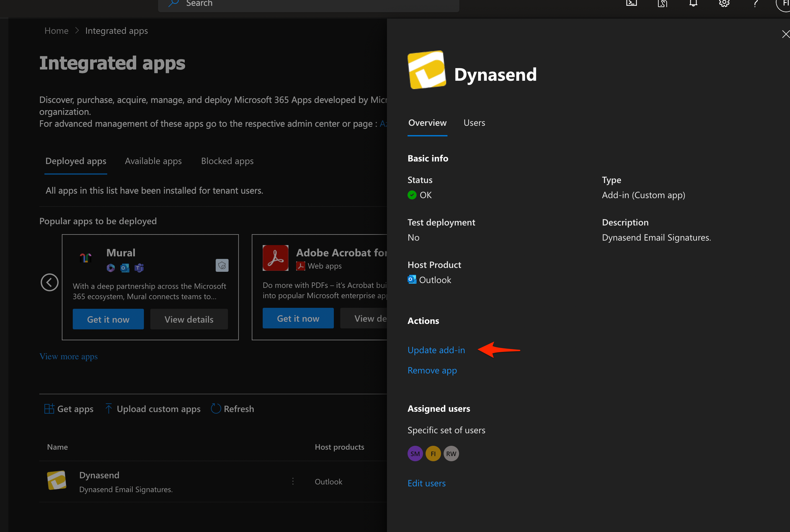Click Get it now for Mural
The height and width of the screenshot is (532, 790).
[x=108, y=319]
